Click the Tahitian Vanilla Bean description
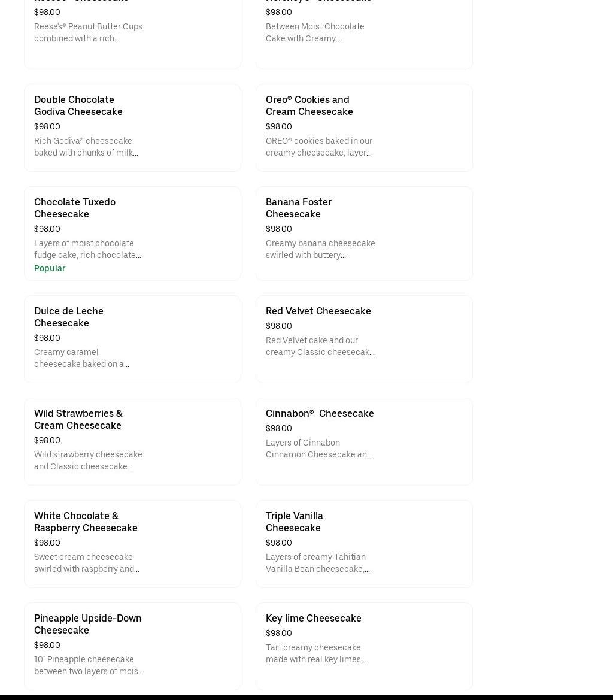The image size is (613, 700). pyautogui.click(x=317, y=563)
